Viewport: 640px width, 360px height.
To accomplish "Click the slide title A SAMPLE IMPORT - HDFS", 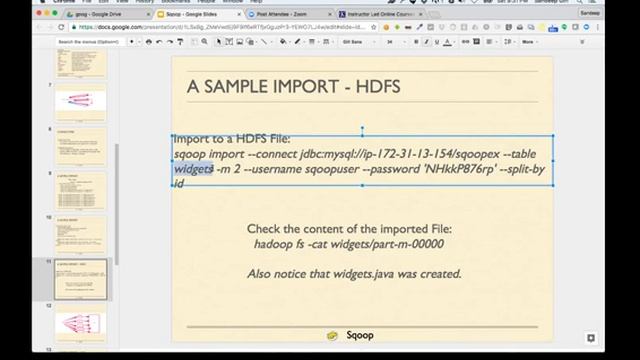I will click(x=293, y=87).
